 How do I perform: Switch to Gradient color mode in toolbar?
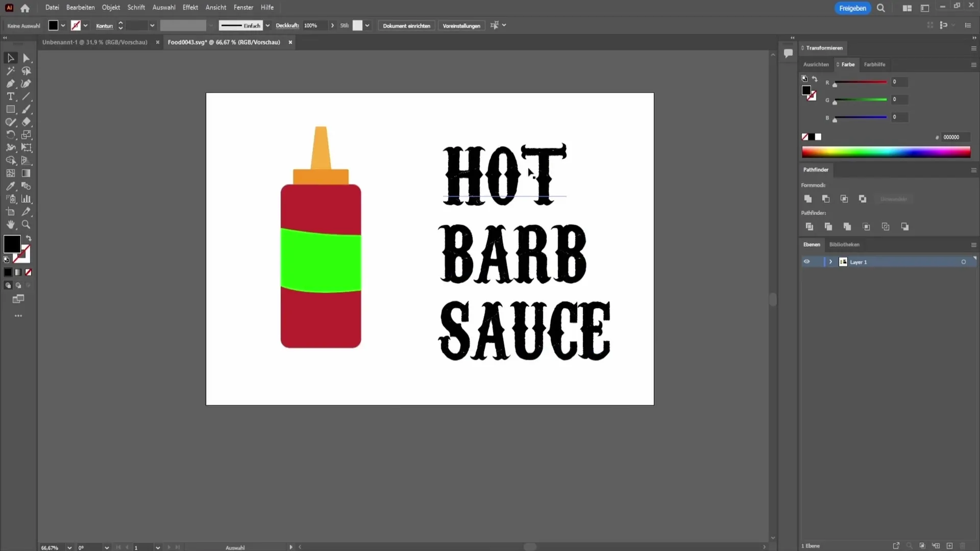coord(18,272)
